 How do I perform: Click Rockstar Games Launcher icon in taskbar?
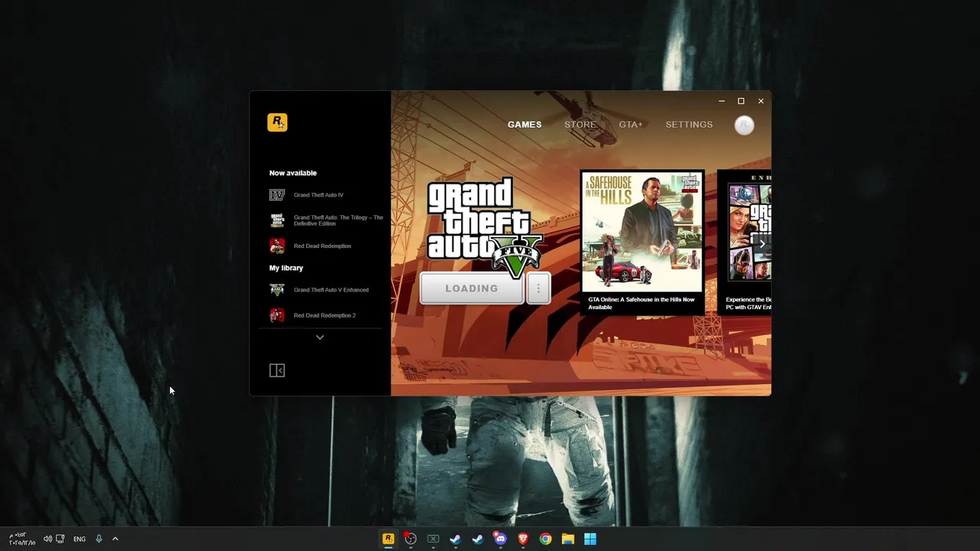point(388,539)
